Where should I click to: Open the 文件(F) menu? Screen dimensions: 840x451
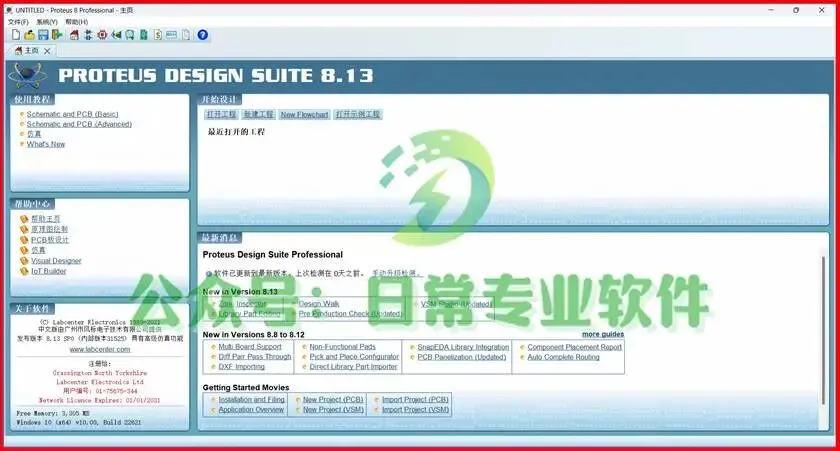coord(18,22)
